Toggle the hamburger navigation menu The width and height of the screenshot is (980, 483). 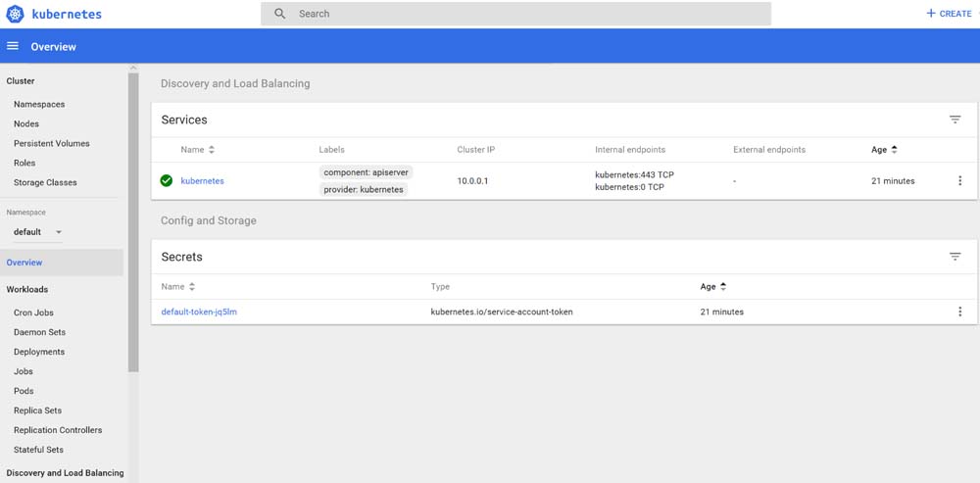click(13, 46)
